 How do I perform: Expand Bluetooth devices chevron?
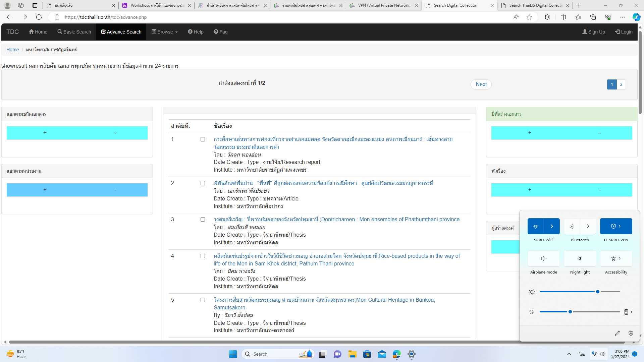click(x=588, y=226)
